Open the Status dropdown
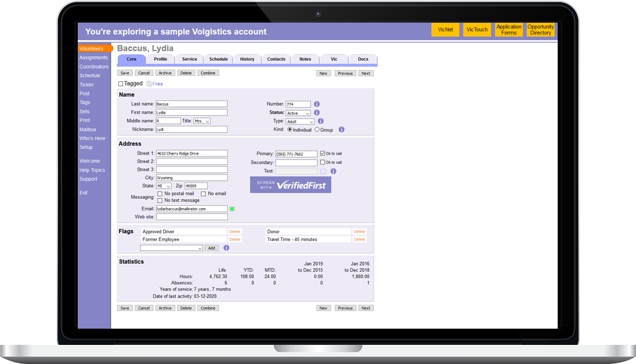The height and width of the screenshot is (364, 636). coord(298,113)
